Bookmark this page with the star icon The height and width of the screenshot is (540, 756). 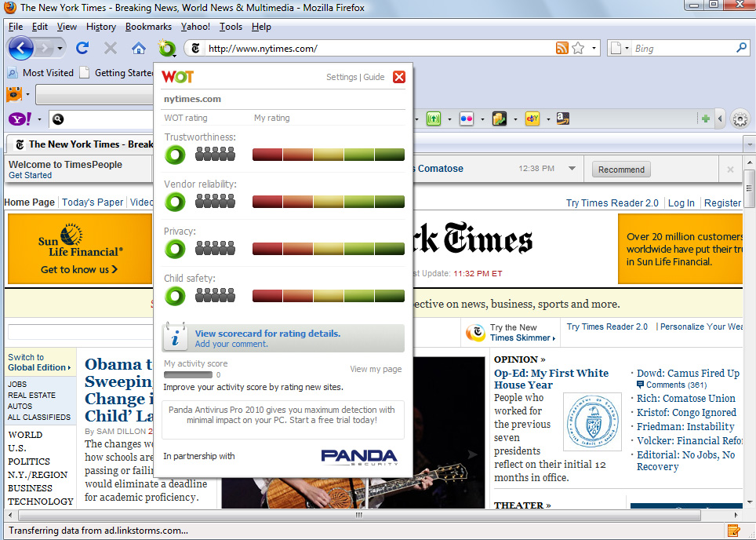pyautogui.click(x=578, y=48)
